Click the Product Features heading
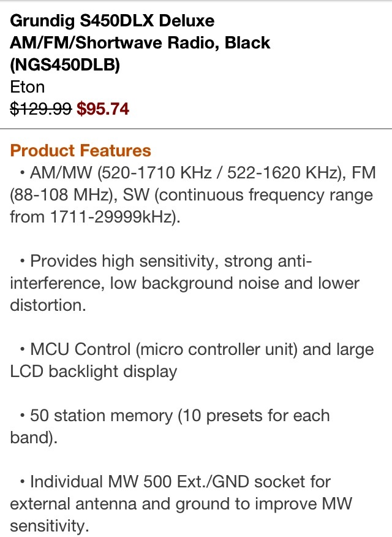The width and height of the screenshot is (392, 537). [x=80, y=150]
